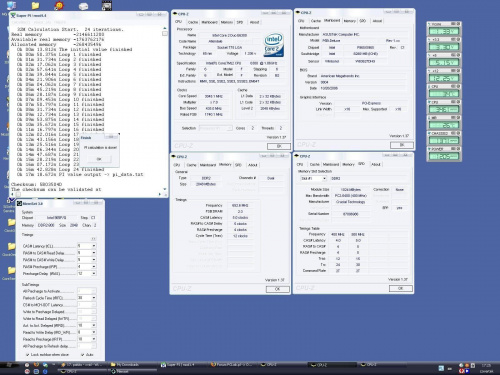Open Read to Precharge (tRTP) dropdown
This screenshot has height=375, width=500.
94,339
